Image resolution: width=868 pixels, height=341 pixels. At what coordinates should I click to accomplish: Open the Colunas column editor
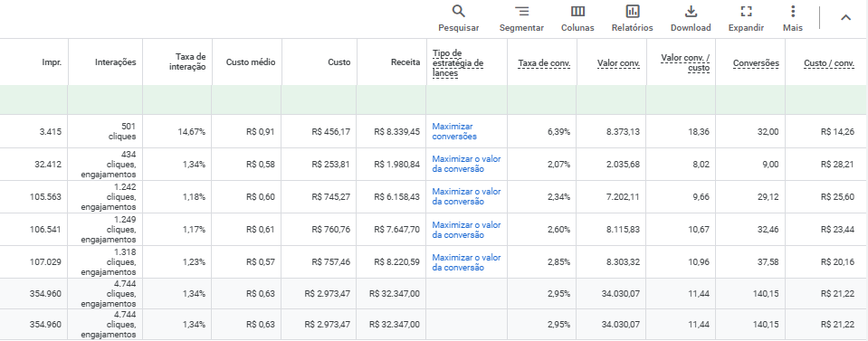577,18
